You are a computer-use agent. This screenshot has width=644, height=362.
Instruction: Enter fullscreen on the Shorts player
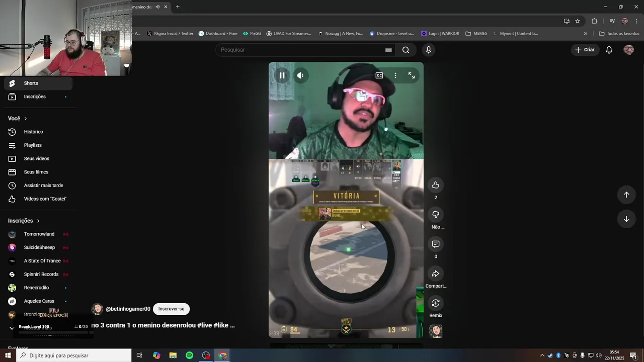pyautogui.click(x=412, y=75)
